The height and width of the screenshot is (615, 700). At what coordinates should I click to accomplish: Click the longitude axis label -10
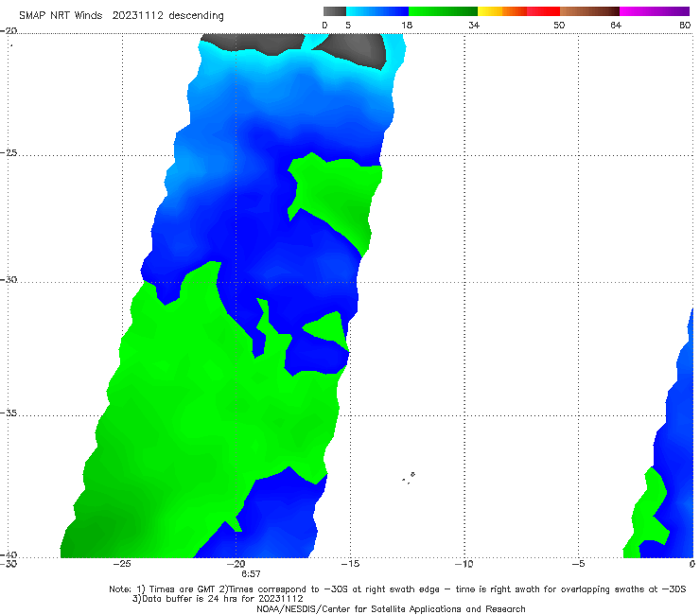[x=464, y=564]
